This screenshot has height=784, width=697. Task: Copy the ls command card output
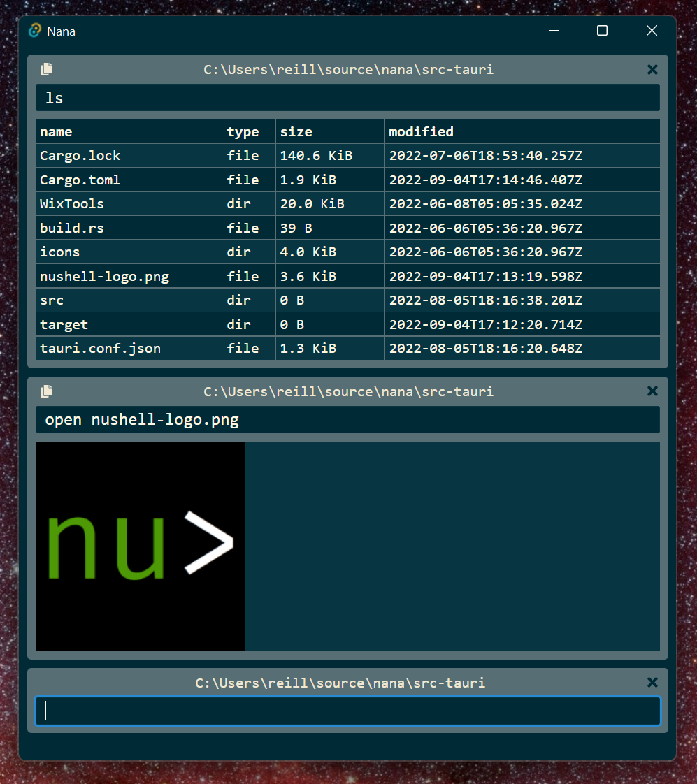coord(46,69)
